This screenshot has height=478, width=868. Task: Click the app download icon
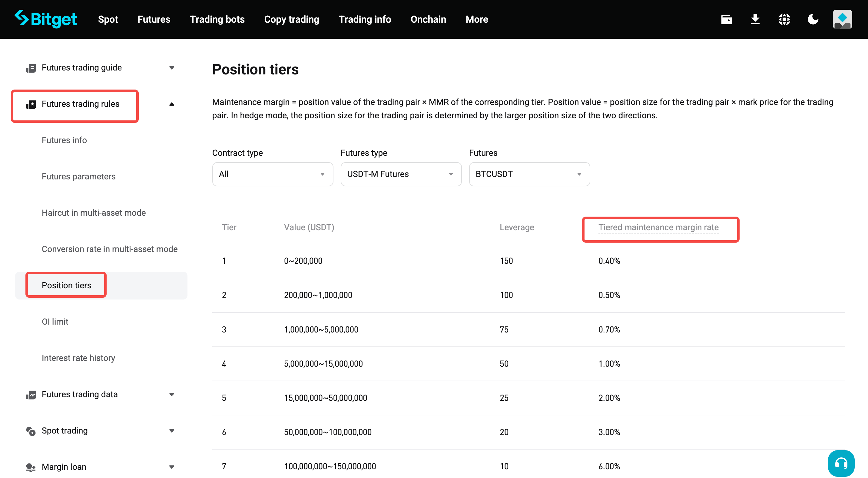[755, 19]
